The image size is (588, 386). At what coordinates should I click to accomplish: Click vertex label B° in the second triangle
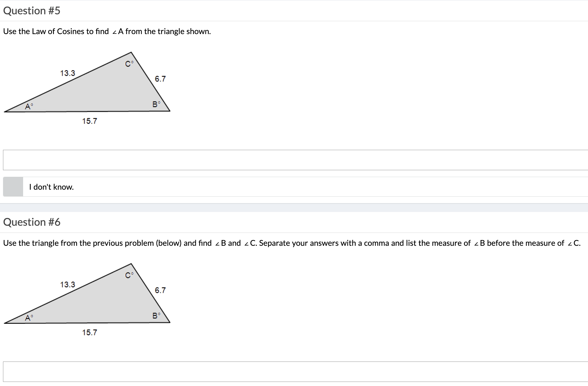pyautogui.click(x=156, y=315)
